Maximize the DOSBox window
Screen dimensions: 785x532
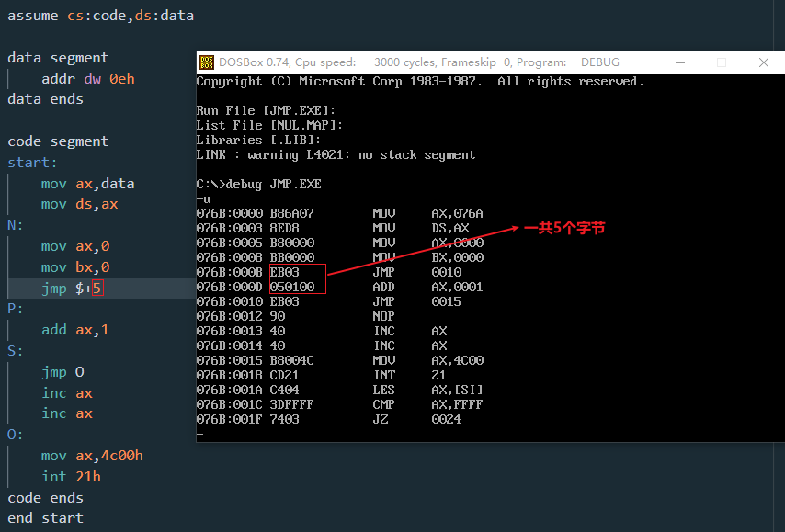point(722,62)
